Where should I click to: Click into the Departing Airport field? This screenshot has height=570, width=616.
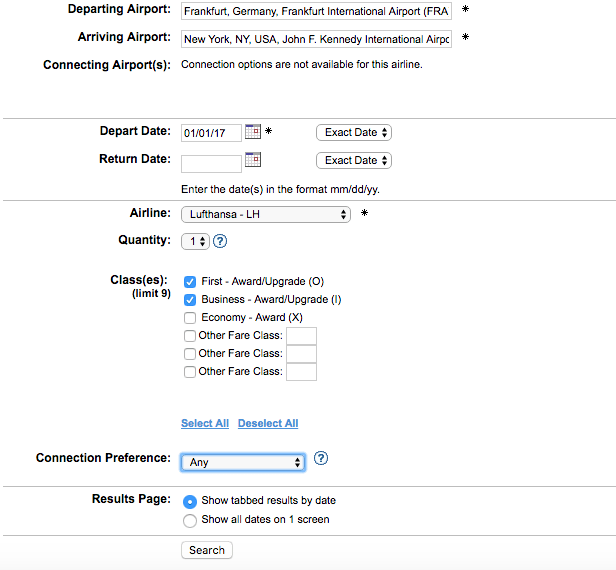tap(316, 12)
